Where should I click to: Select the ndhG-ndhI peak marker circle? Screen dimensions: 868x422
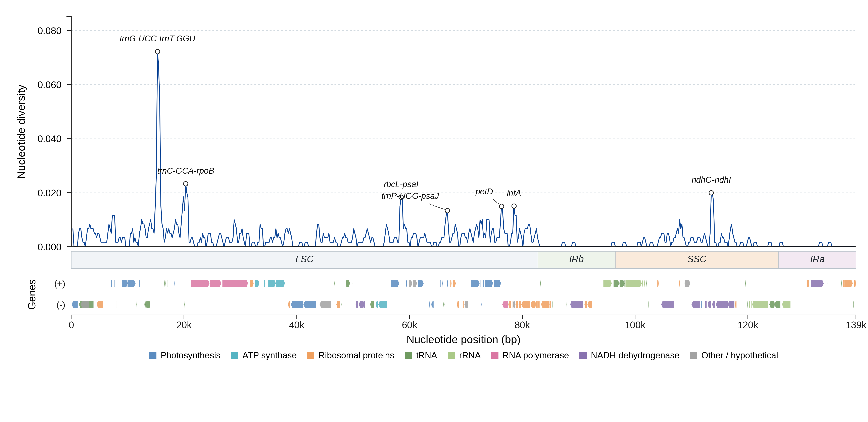tap(711, 193)
